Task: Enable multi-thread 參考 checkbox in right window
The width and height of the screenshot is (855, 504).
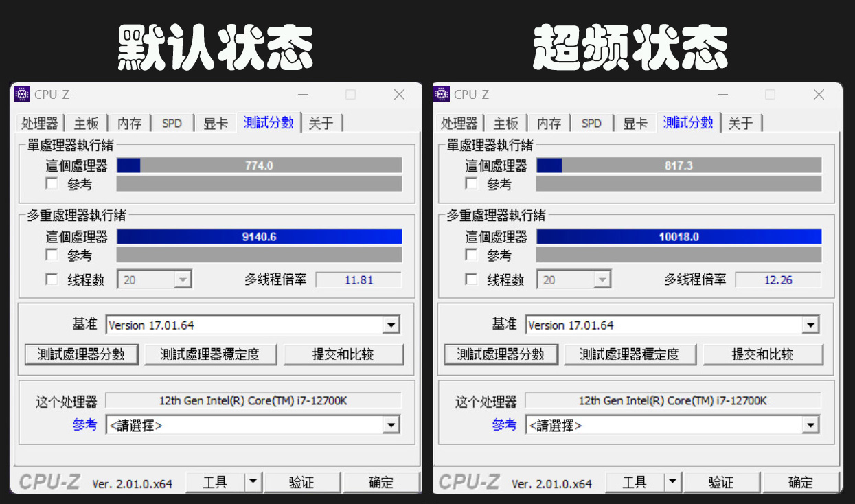Action: [x=471, y=255]
